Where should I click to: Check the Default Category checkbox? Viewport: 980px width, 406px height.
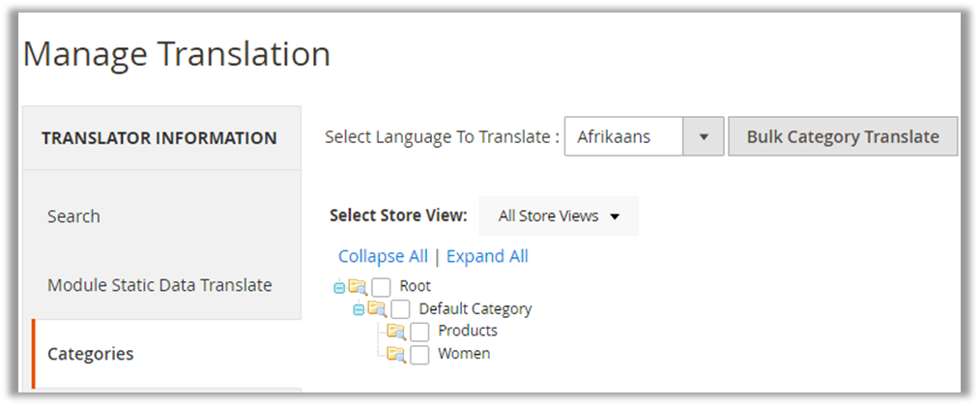pyautogui.click(x=400, y=310)
